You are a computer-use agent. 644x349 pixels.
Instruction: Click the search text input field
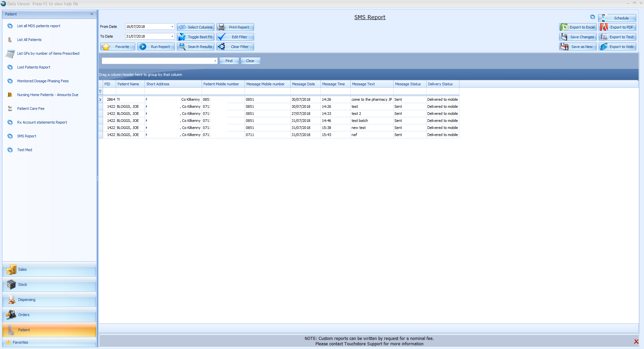pyautogui.click(x=158, y=61)
